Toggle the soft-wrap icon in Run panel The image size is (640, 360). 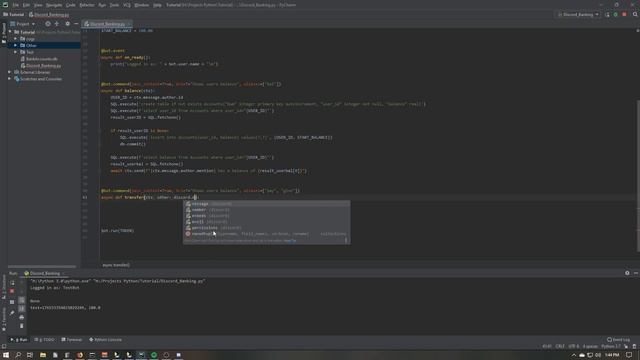coord(22,300)
